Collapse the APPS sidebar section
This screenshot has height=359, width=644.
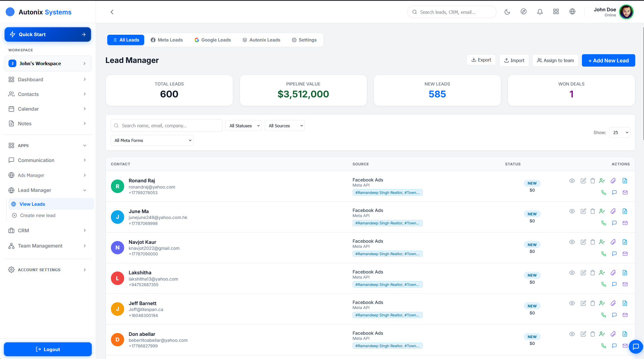click(48, 146)
